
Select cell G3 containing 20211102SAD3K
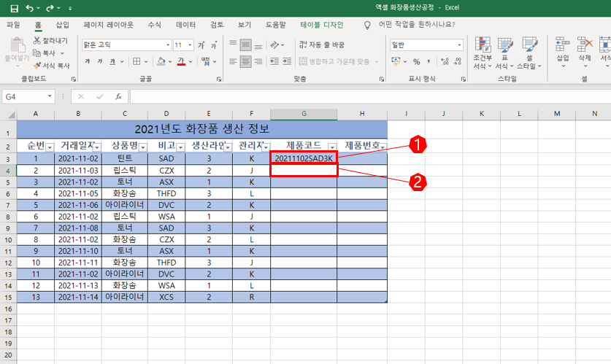coord(304,158)
